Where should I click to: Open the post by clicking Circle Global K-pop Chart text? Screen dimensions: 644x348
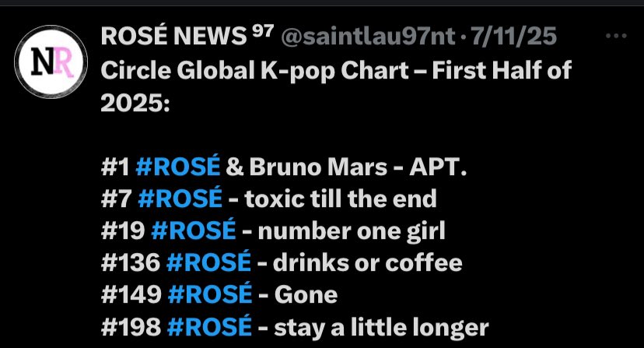click(x=336, y=70)
